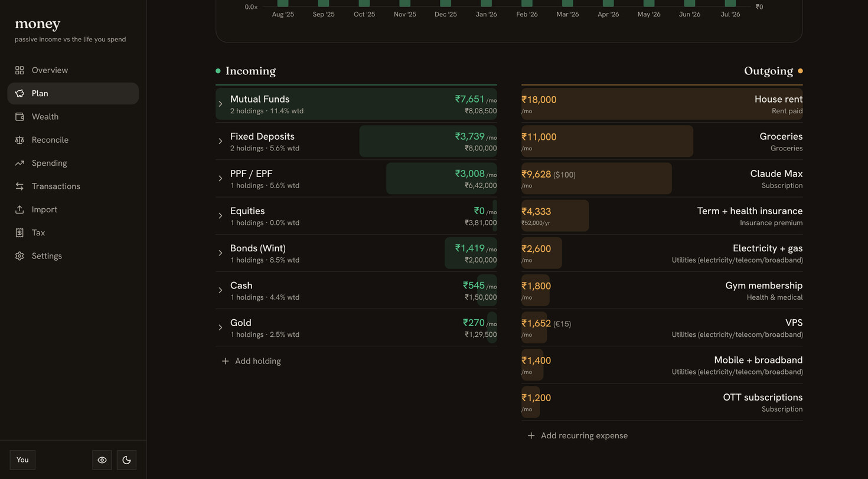
Task: Click the ₹7,651 Mutual Funds monthly income
Action: pyautogui.click(x=470, y=99)
